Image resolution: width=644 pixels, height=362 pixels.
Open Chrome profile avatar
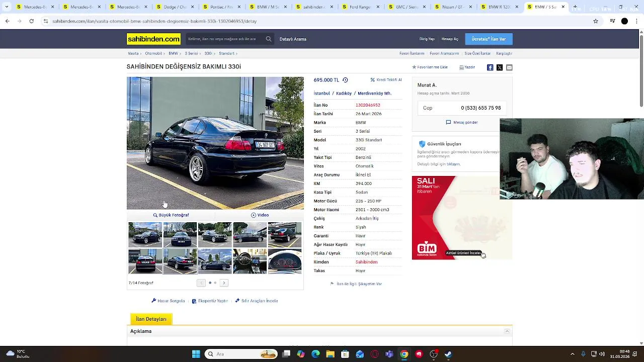pyautogui.click(x=624, y=21)
